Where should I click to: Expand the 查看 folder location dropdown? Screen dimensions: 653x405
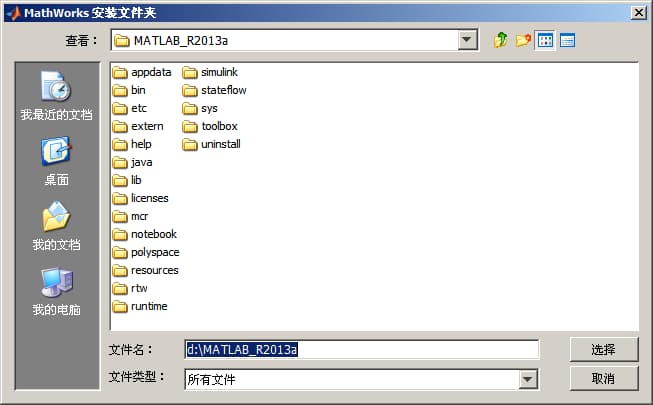tap(467, 40)
